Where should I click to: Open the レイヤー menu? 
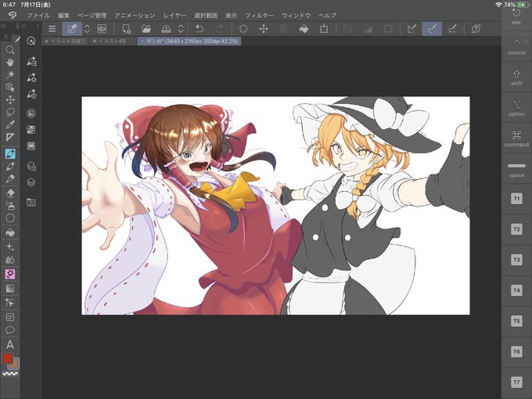(x=174, y=16)
